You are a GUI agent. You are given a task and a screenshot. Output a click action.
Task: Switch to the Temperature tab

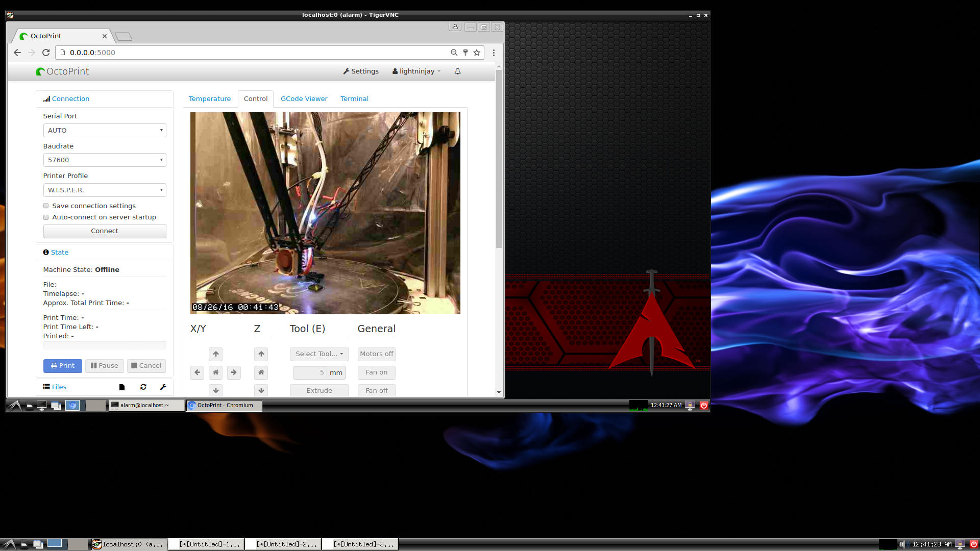[x=209, y=99]
